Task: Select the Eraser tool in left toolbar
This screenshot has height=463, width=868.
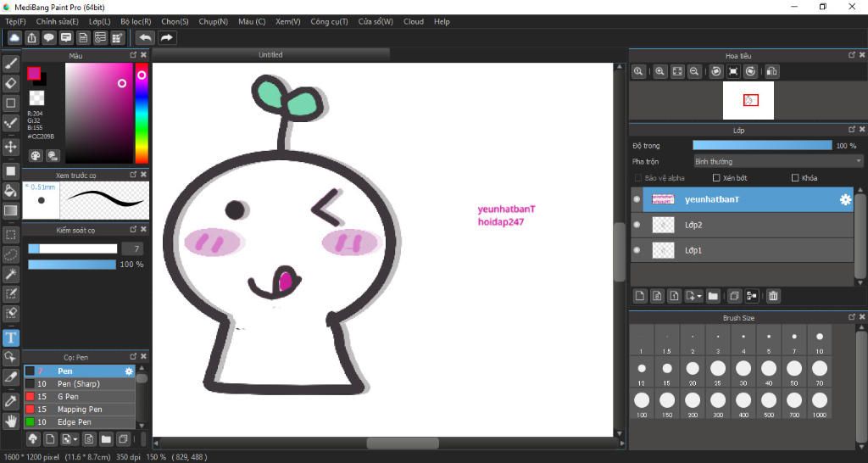Action: (x=11, y=83)
